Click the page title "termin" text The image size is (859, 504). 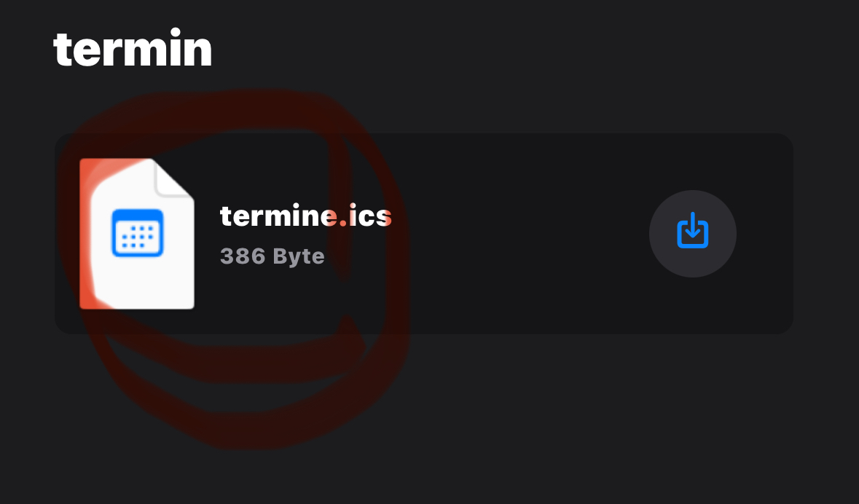133,47
